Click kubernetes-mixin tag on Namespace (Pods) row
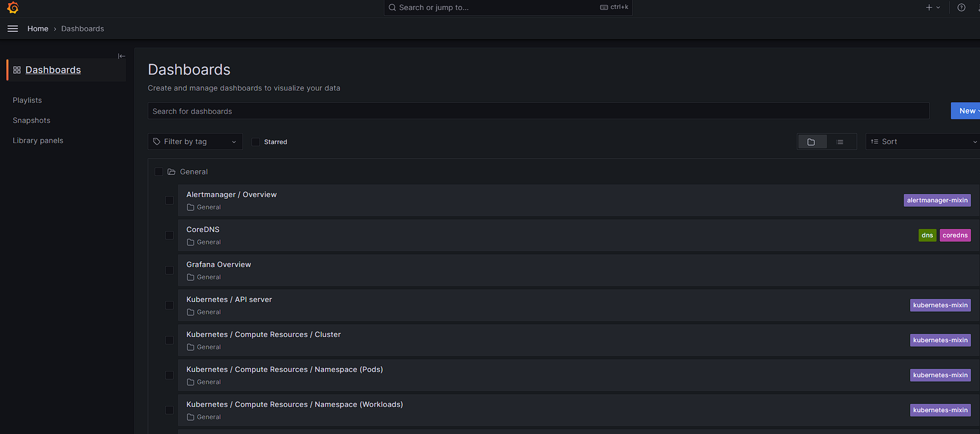 tap(940, 375)
